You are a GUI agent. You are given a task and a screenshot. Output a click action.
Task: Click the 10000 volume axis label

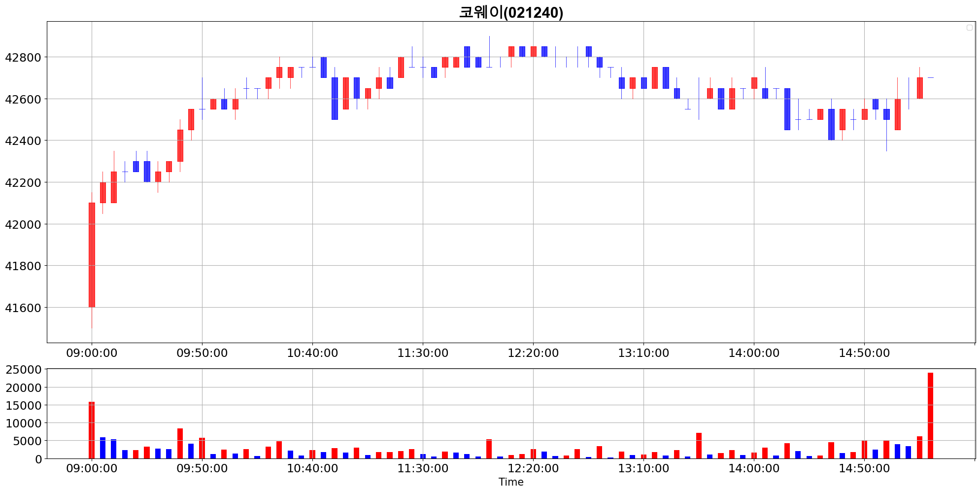(x=23, y=423)
